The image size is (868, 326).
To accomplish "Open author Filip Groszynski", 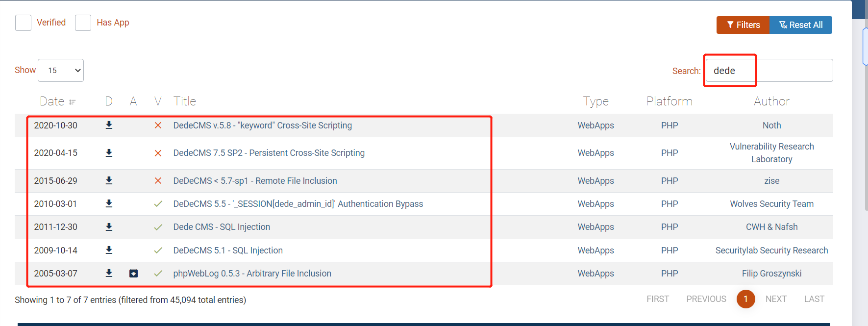I will click(771, 274).
